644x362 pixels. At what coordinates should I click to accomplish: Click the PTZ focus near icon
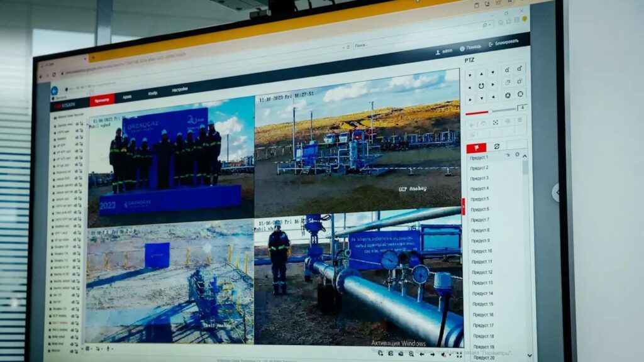tap(508, 82)
